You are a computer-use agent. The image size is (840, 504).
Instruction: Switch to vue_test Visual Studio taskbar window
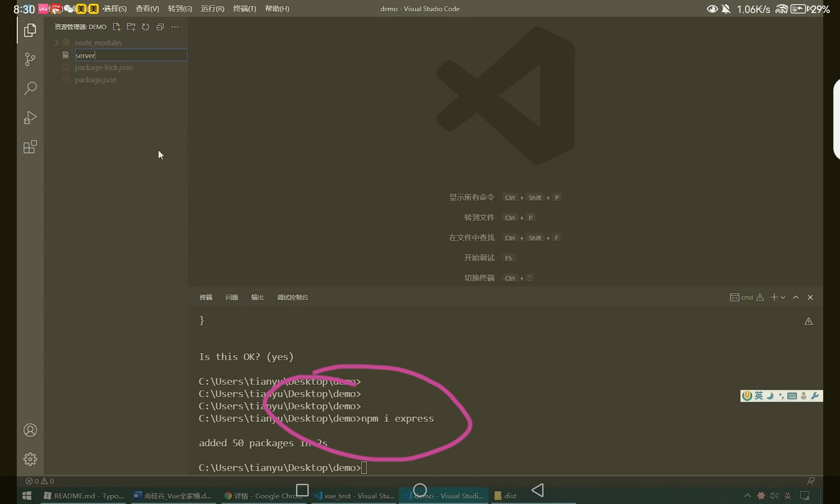(x=354, y=496)
